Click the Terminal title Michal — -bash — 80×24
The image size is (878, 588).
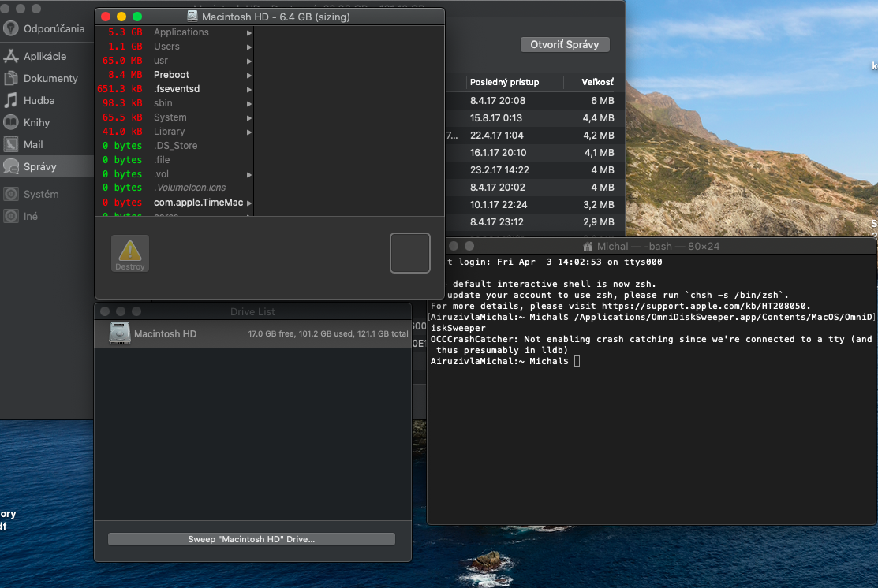coord(658,246)
